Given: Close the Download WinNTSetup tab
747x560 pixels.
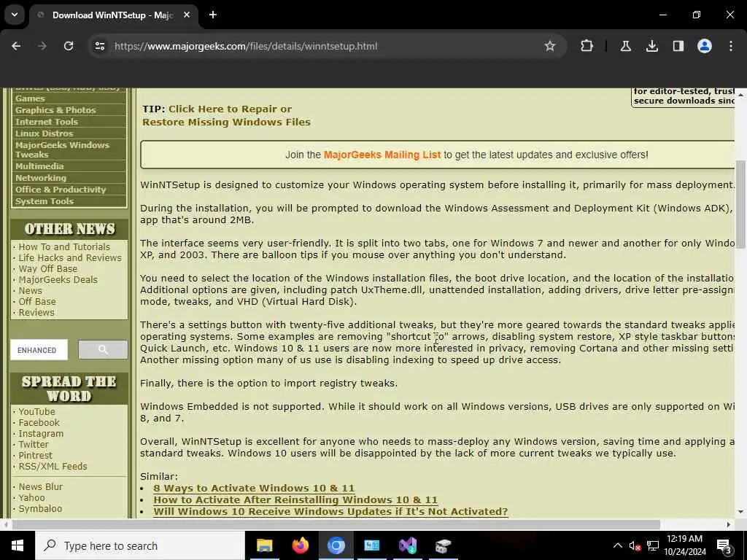Looking at the screenshot, I should coord(187,15).
